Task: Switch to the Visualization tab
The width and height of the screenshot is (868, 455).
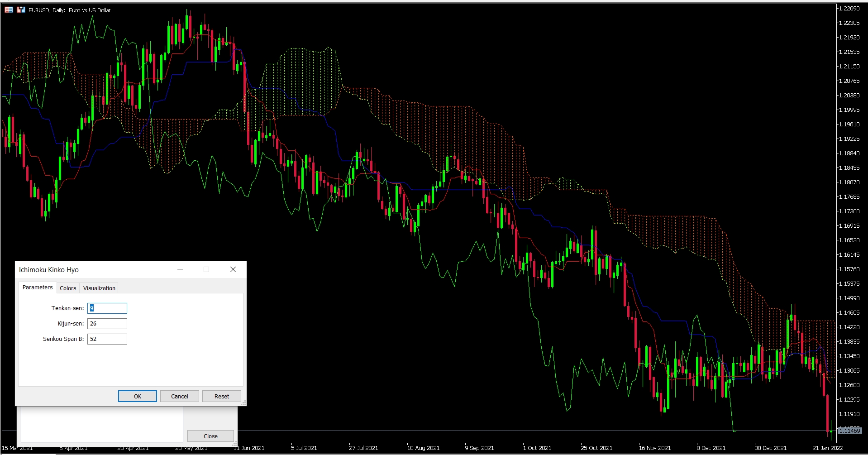Action: [99, 288]
